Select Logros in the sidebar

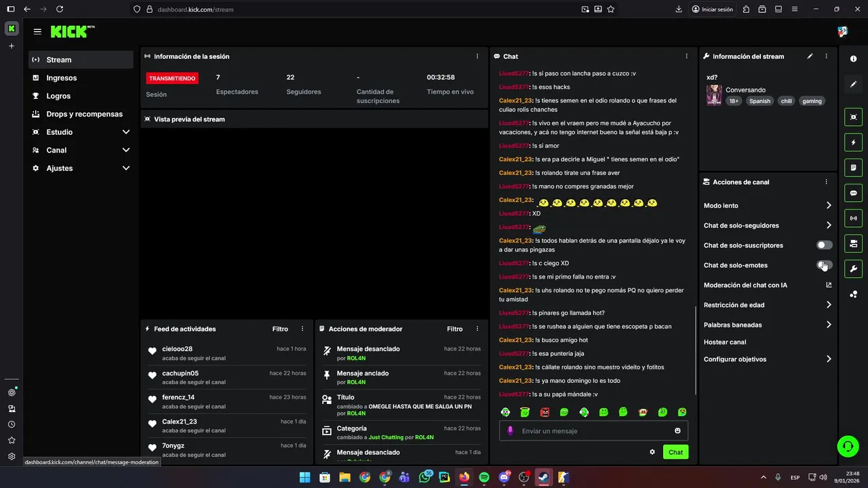(x=81, y=96)
